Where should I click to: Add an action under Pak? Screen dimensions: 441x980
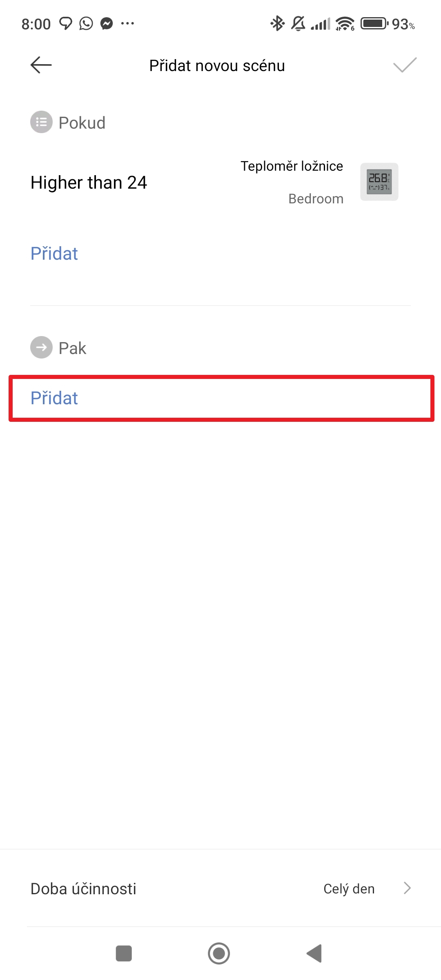(x=54, y=398)
